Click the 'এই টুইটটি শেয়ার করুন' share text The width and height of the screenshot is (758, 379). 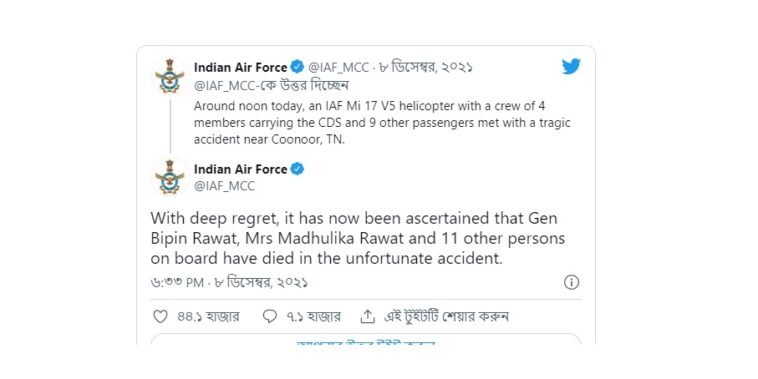(446, 317)
